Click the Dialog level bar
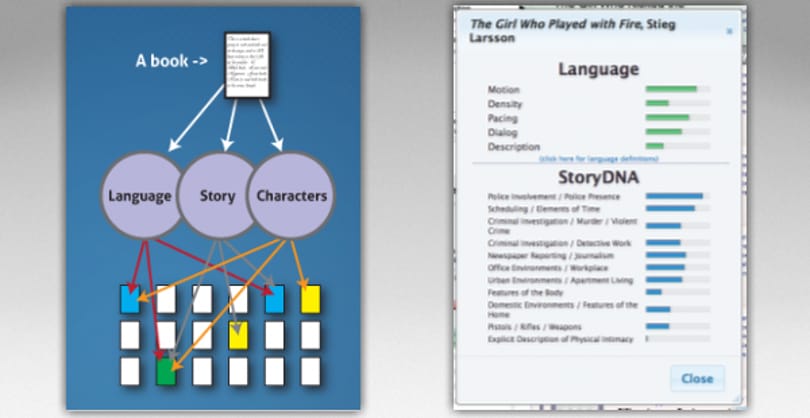Viewport: 810px width, 418px height. [677, 132]
